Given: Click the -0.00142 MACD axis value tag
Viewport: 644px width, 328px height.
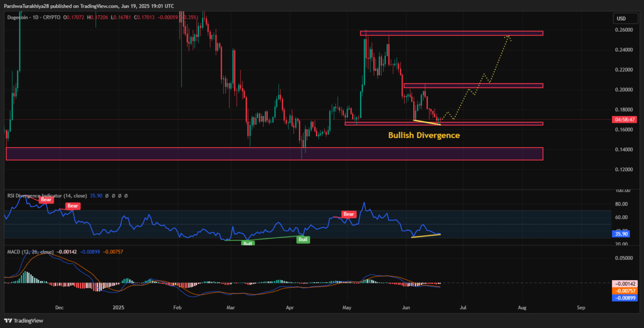Looking at the screenshot, I should coord(624,283).
